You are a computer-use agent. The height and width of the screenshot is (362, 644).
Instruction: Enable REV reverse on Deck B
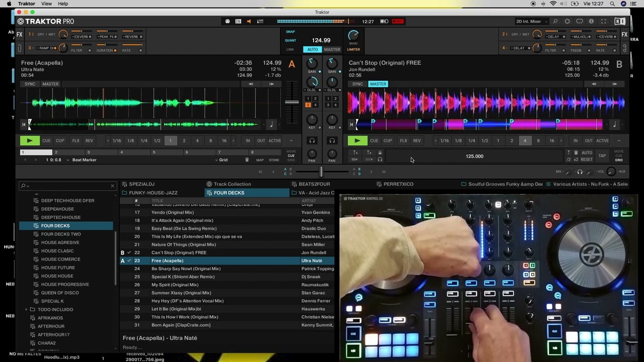417,141
